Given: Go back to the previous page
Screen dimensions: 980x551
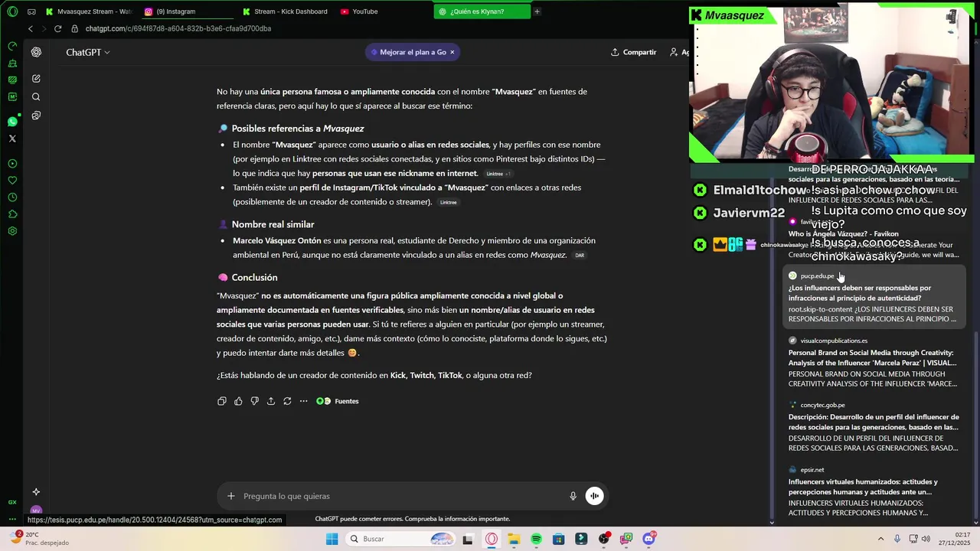Looking at the screenshot, I should (31, 28).
